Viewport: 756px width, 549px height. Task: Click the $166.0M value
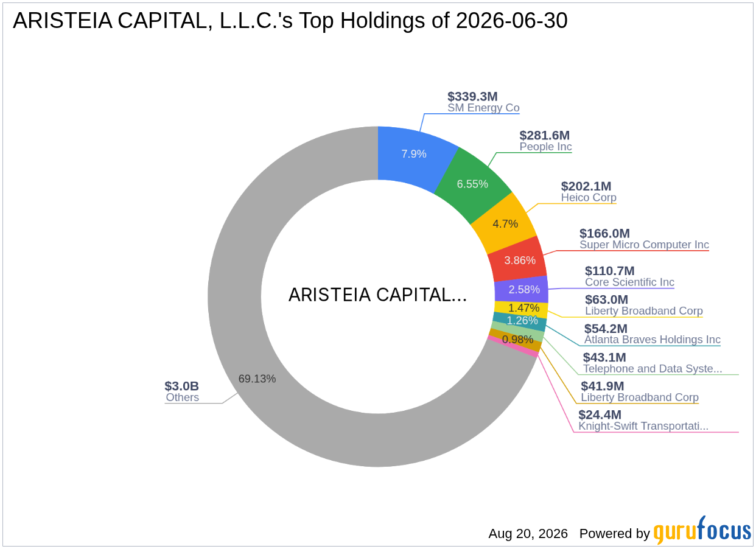(604, 233)
